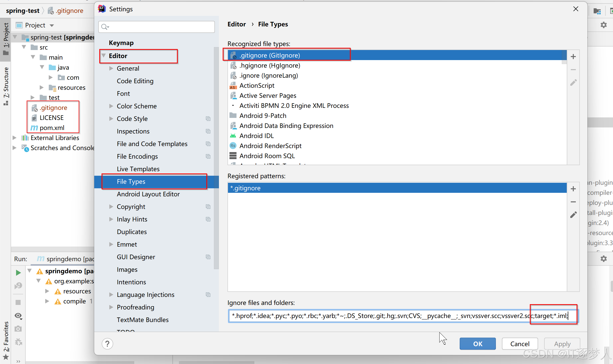
Task: Open Project view dropdown
Action: coord(52,25)
